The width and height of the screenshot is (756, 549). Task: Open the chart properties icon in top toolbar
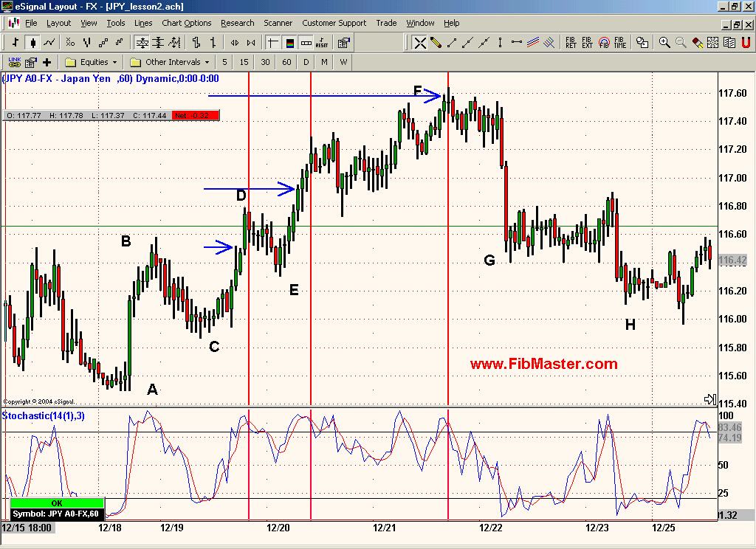pos(344,43)
